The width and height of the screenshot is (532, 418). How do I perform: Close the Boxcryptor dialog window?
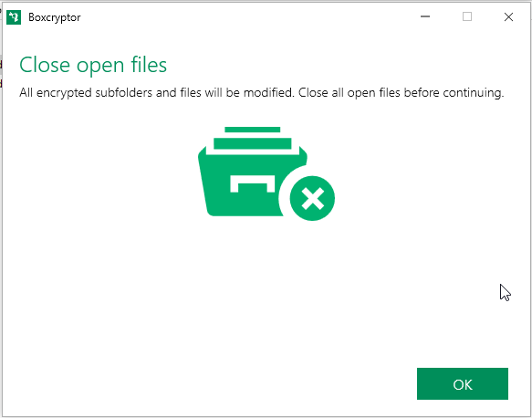click(508, 16)
